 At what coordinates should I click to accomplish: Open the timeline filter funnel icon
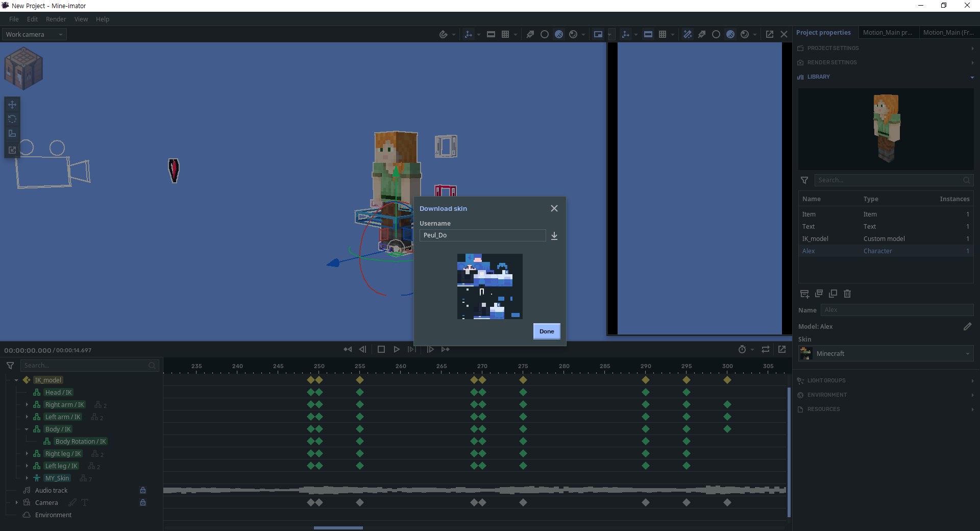click(x=10, y=366)
